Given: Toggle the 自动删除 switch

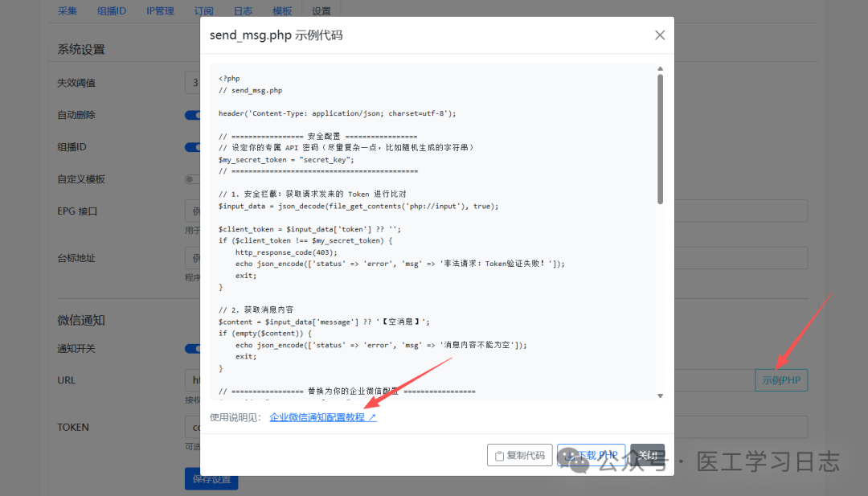Looking at the screenshot, I should [193, 115].
